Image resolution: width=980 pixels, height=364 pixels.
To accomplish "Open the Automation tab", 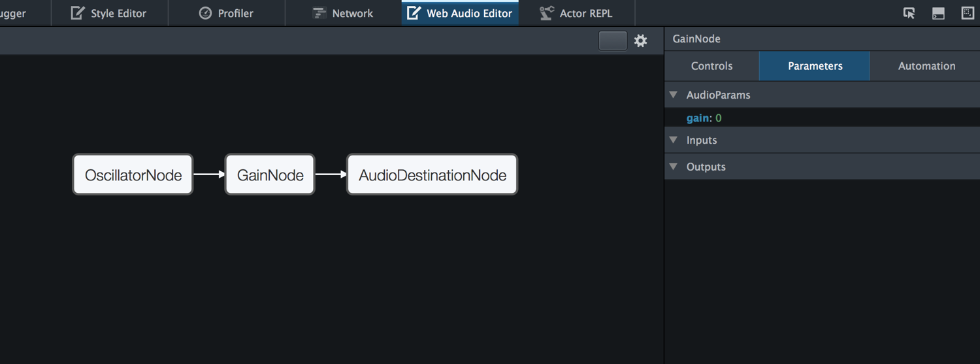I will click(x=926, y=66).
